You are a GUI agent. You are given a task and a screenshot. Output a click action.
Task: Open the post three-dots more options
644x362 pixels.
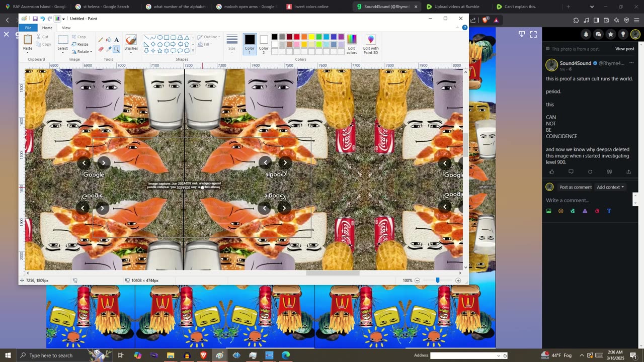pyautogui.click(x=631, y=63)
